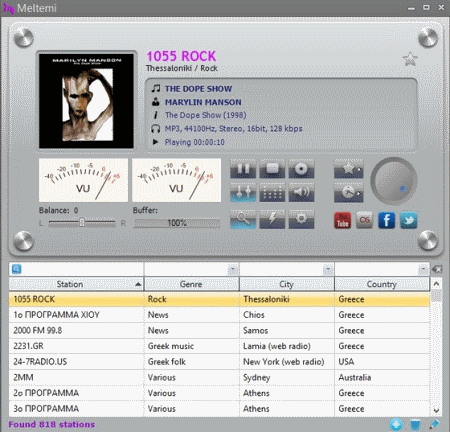Open the City filter dropdown

(x=328, y=269)
